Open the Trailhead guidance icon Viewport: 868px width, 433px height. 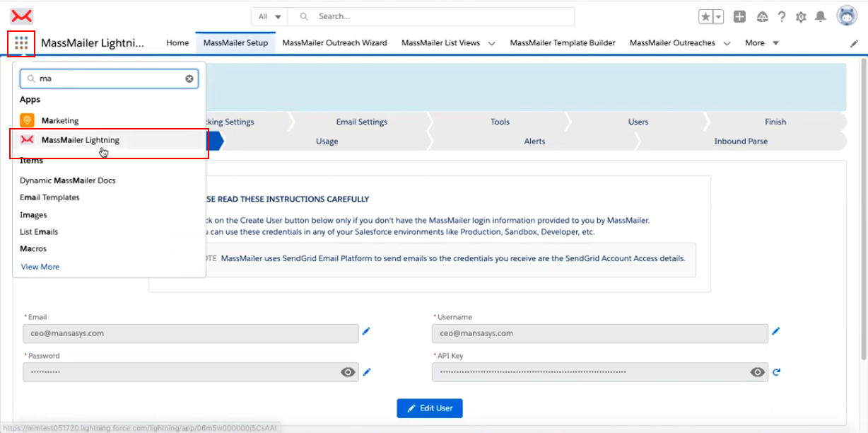pos(762,16)
